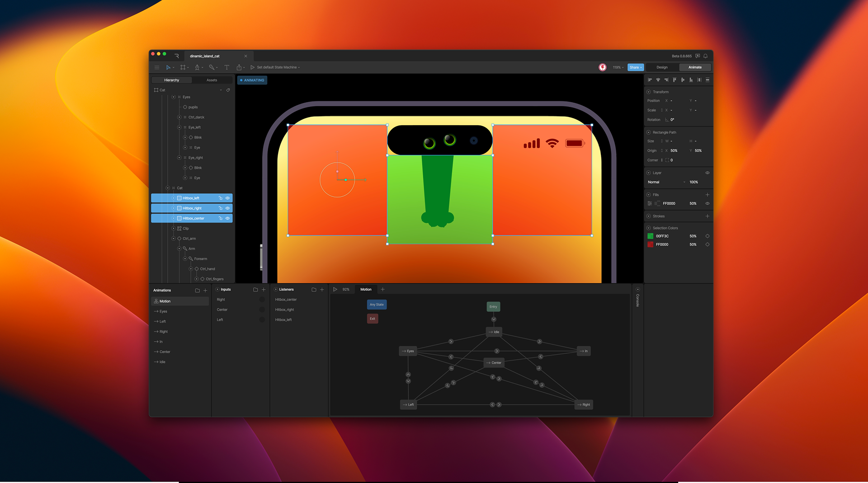Screen dimensions: 868x483
Task: Select the Motion state machine tab
Action: point(366,290)
